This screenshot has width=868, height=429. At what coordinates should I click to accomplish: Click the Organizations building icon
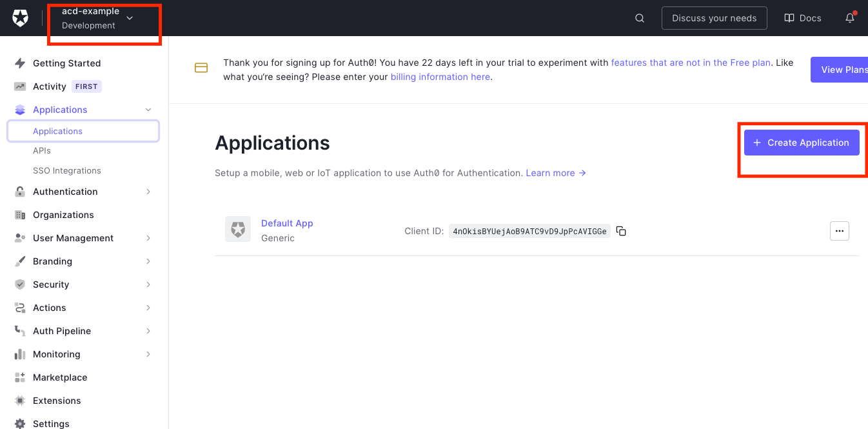point(20,215)
